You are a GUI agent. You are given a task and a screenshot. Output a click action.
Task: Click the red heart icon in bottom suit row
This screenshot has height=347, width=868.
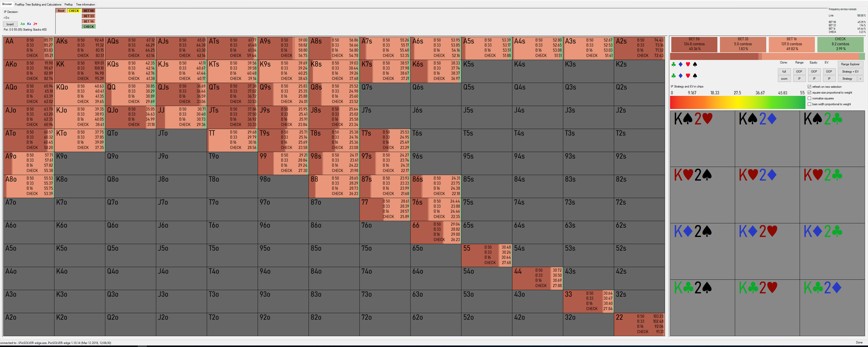coord(688,76)
